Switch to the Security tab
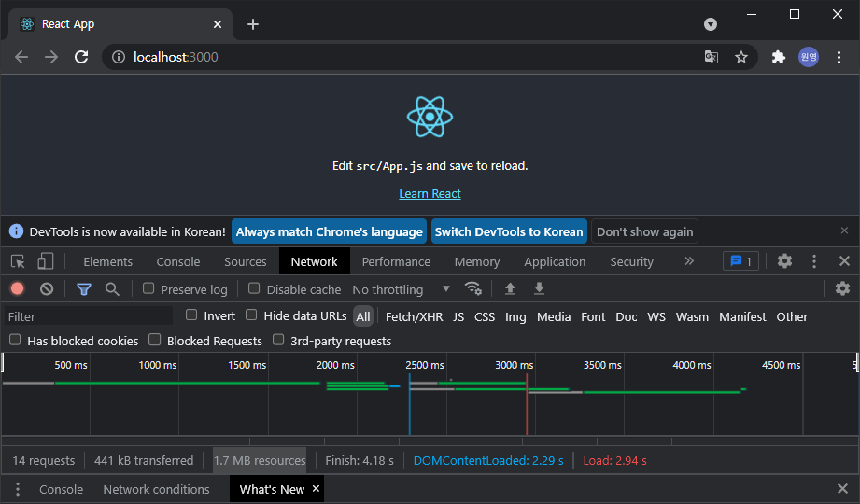 coord(632,261)
